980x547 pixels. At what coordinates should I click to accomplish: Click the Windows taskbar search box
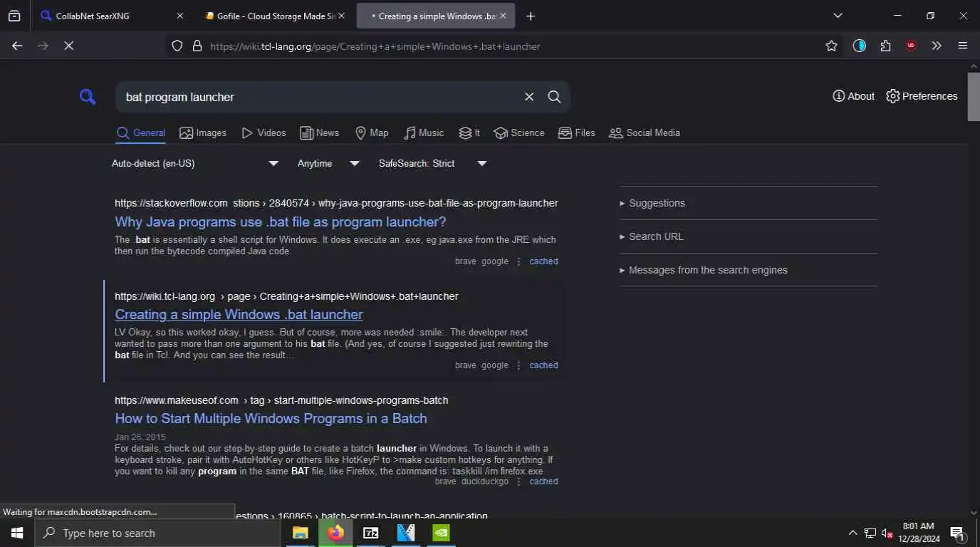coord(157,533)
